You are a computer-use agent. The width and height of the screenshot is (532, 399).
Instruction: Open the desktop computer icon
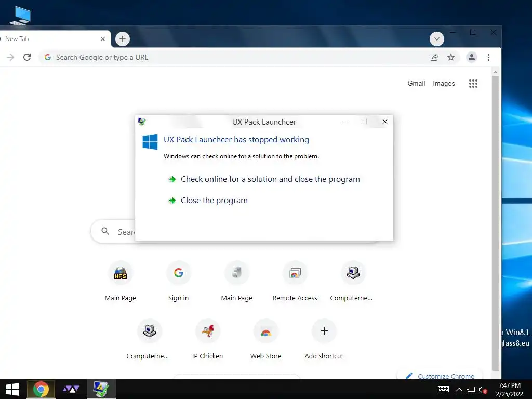point(21,16)
